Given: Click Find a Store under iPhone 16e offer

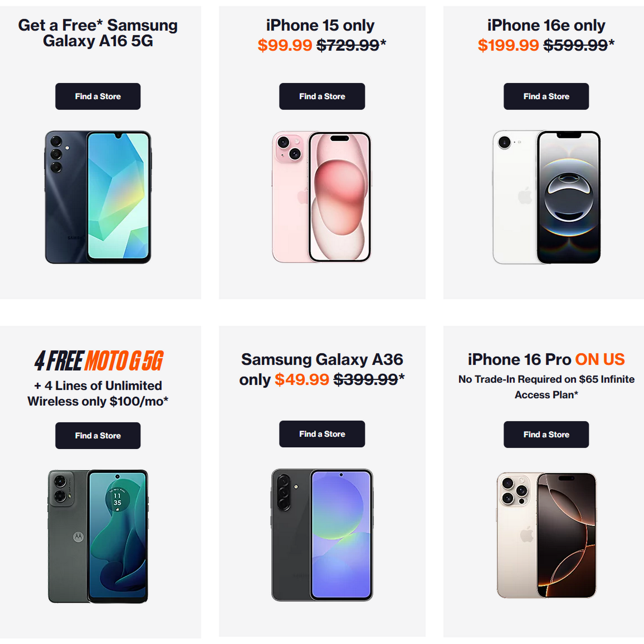Looking at the screenshot, I should pos(546,96).
